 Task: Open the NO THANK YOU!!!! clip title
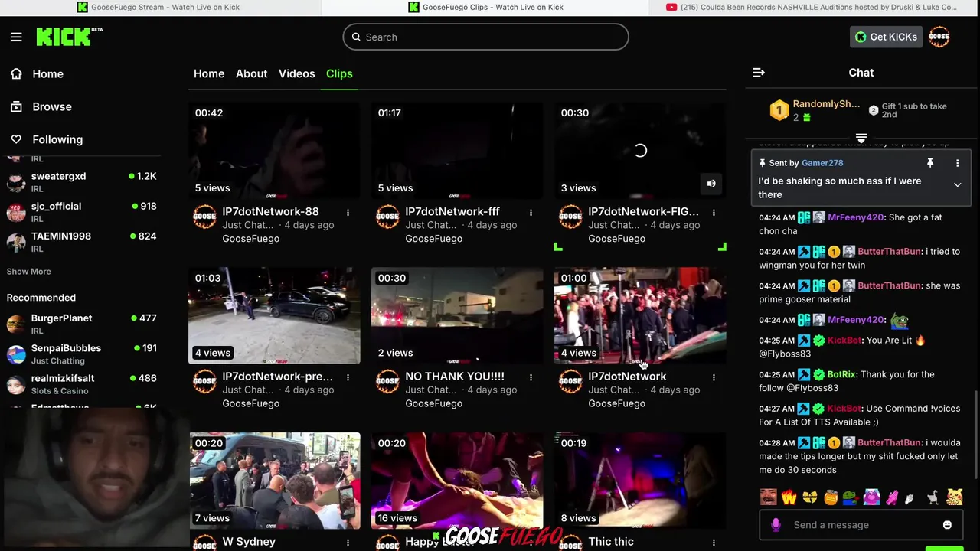point(455,377)
